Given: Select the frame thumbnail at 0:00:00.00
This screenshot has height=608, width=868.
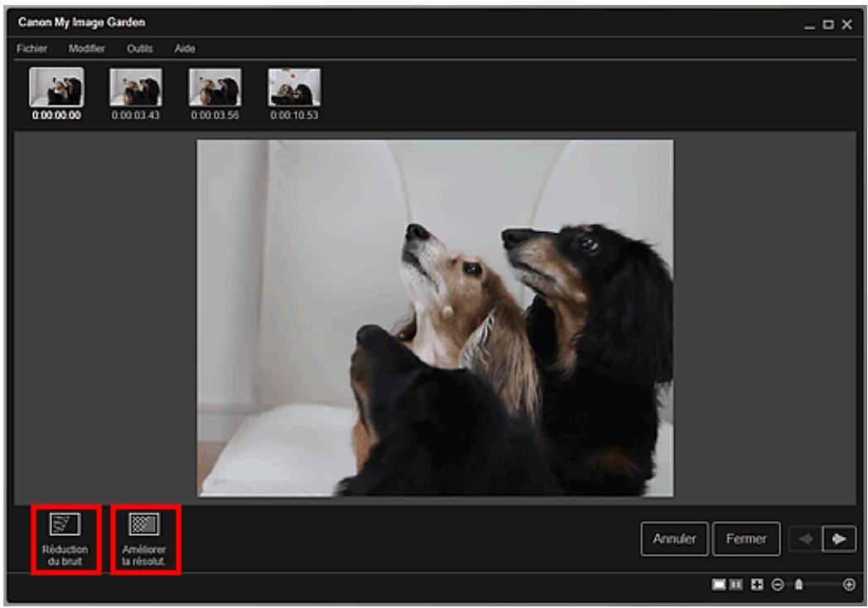Looking at the screenshot, I should (56, 87).
